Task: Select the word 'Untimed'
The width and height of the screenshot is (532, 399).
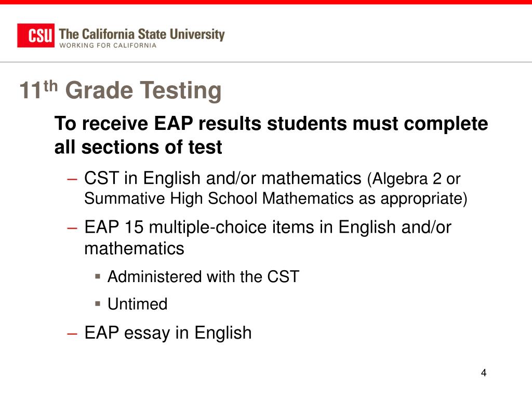Action: click(x=137, y=303)
